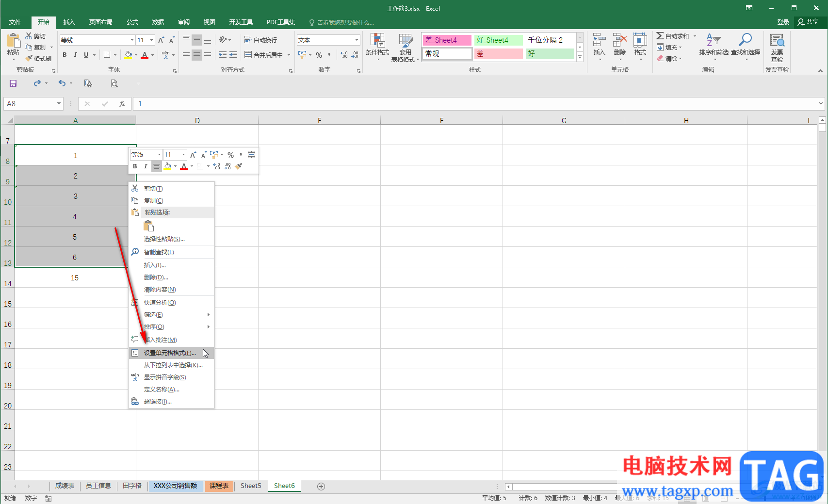Screen dimensions: 828x504
Task: Click the Delete cells icon
Action: tap(619, 41)
